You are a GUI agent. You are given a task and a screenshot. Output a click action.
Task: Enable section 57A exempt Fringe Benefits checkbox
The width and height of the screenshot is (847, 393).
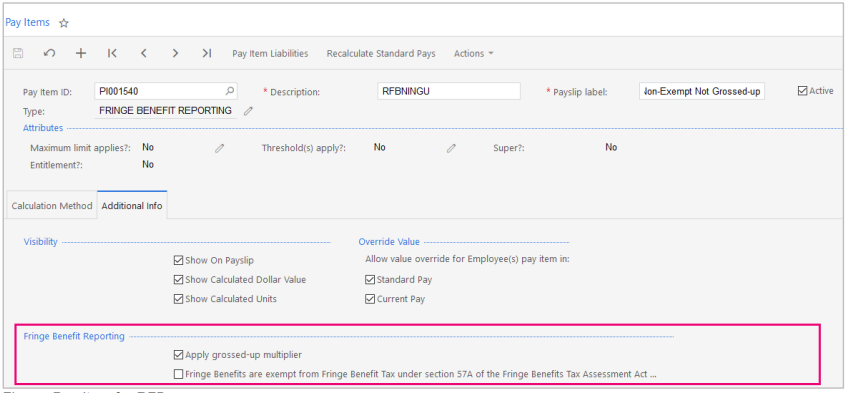[x=178, y=374]
